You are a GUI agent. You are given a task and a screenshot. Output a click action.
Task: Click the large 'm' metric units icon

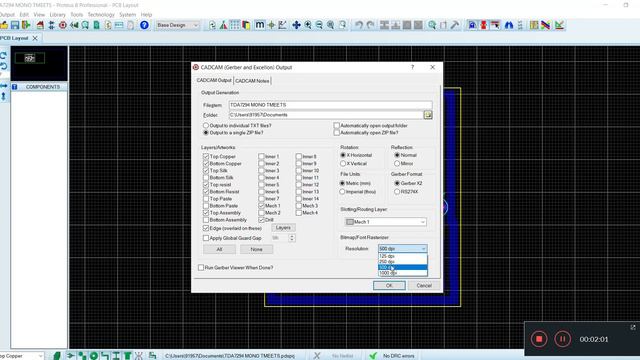point(260,25)
